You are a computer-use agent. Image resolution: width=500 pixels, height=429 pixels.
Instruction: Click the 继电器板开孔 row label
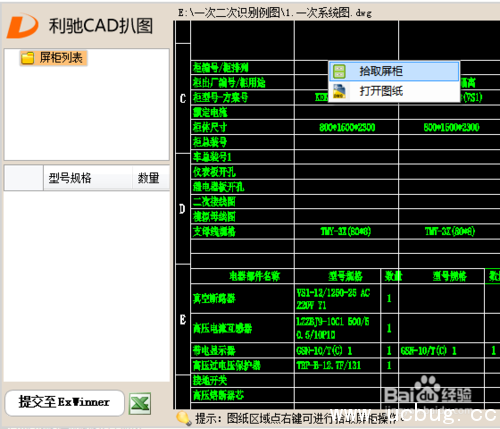pos(218,187)
